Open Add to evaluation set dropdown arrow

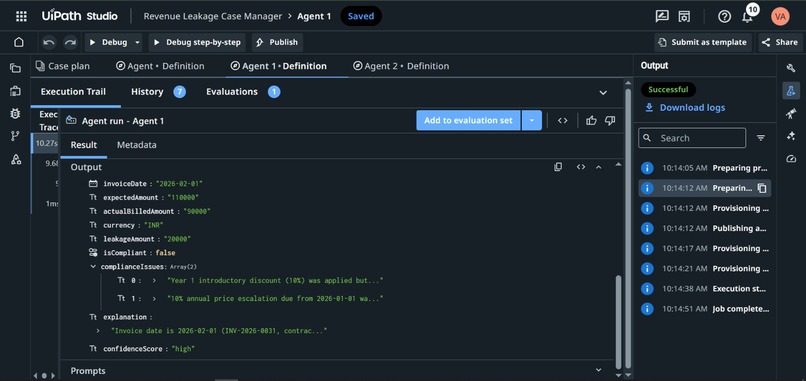[532, 120]
